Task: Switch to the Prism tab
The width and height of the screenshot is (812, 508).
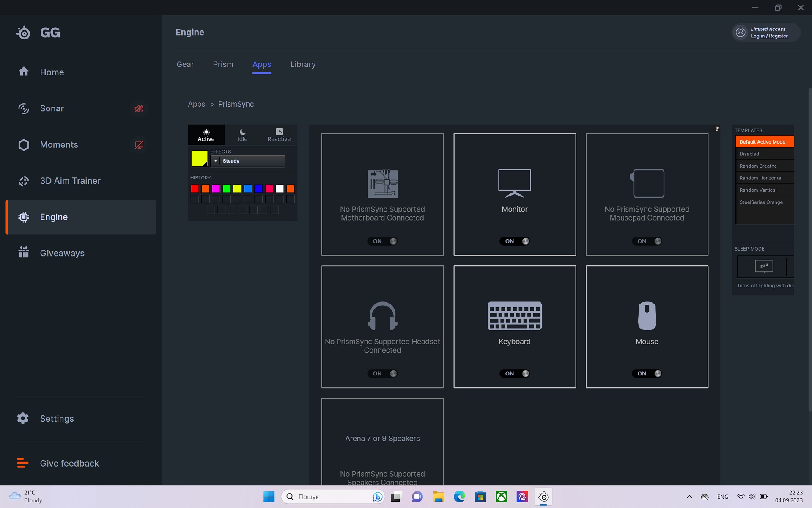Action: pos(223,64)
